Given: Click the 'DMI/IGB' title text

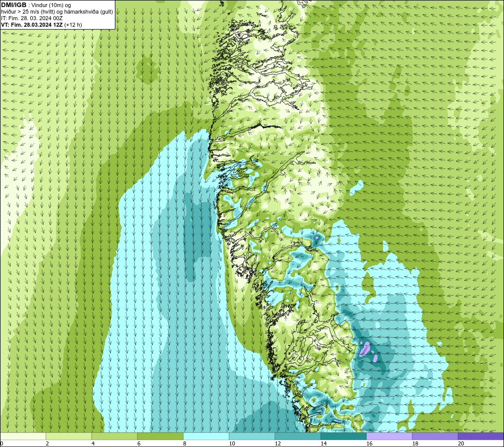Looking at the screenshot, I should [14, 5].
